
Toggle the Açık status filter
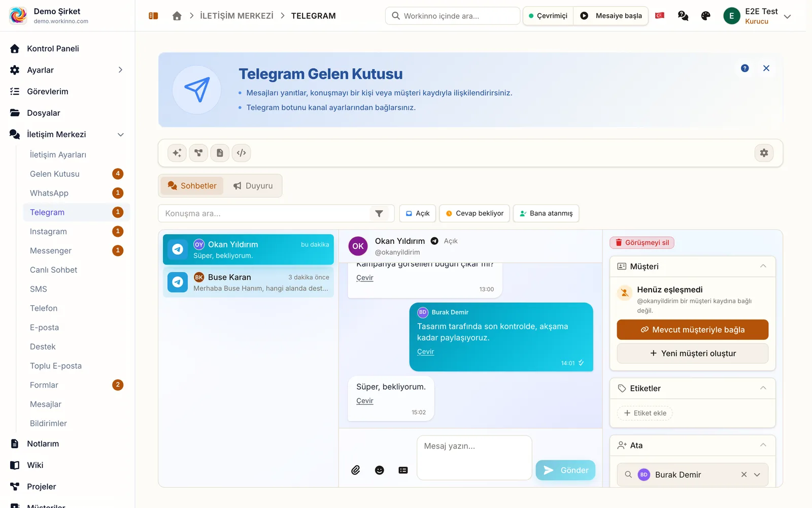click(x=418, y=213)
